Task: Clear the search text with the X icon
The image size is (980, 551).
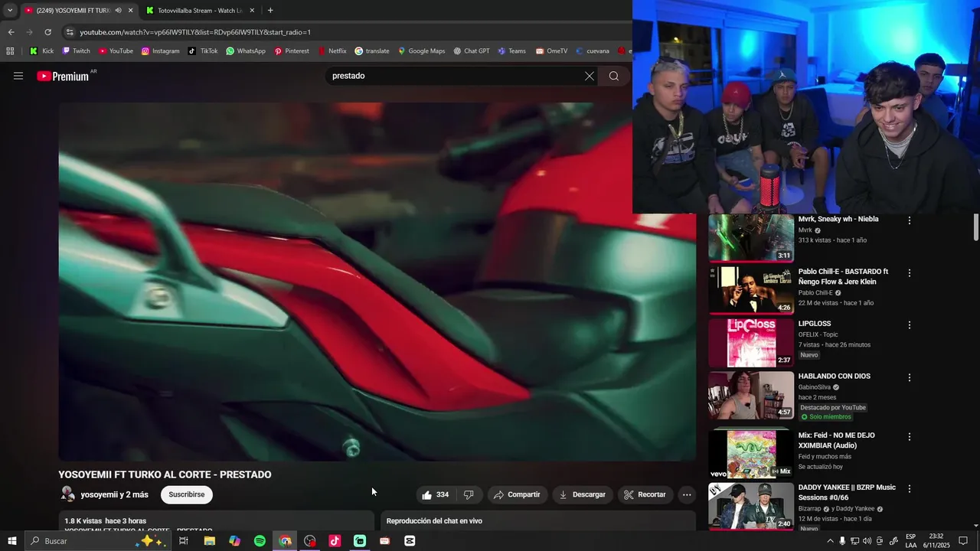Action: pyautogui.click(x=590, y=76)
